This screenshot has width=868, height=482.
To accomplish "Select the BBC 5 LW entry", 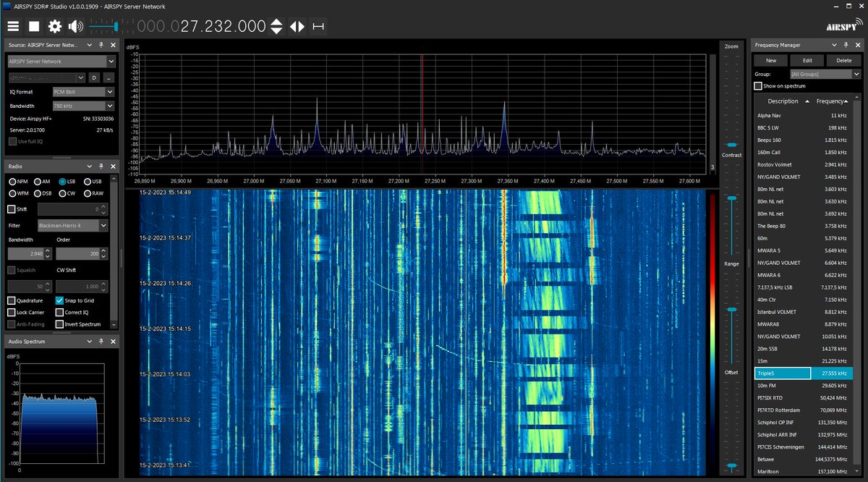I will tap(804, 127).
